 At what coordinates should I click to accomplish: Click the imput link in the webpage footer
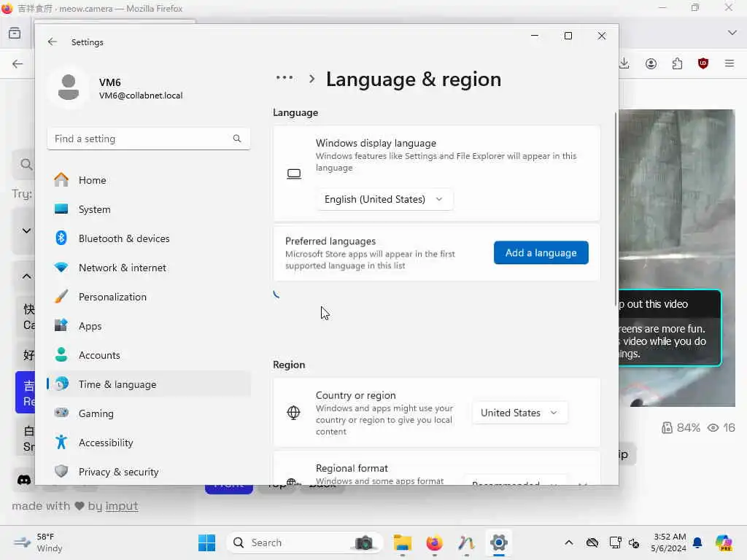coord(122,506)
